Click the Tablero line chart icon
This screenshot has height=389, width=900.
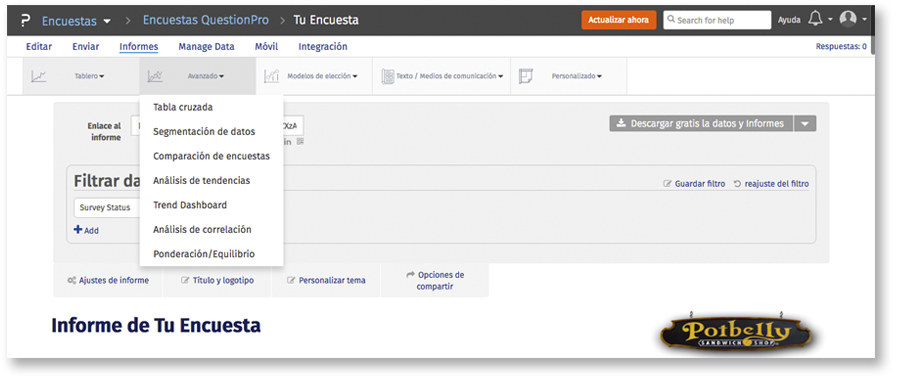(39, 76)
